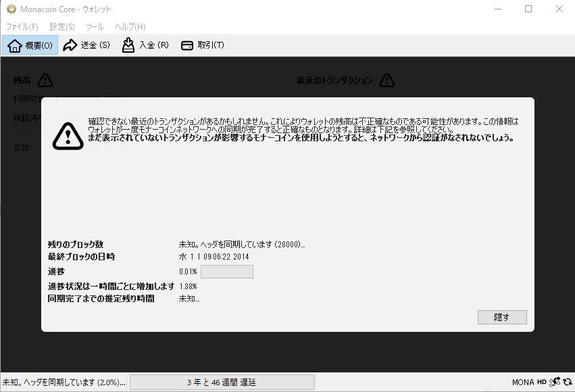
Task: Click the warning icon beside 残高
Action: click(45, 80)
